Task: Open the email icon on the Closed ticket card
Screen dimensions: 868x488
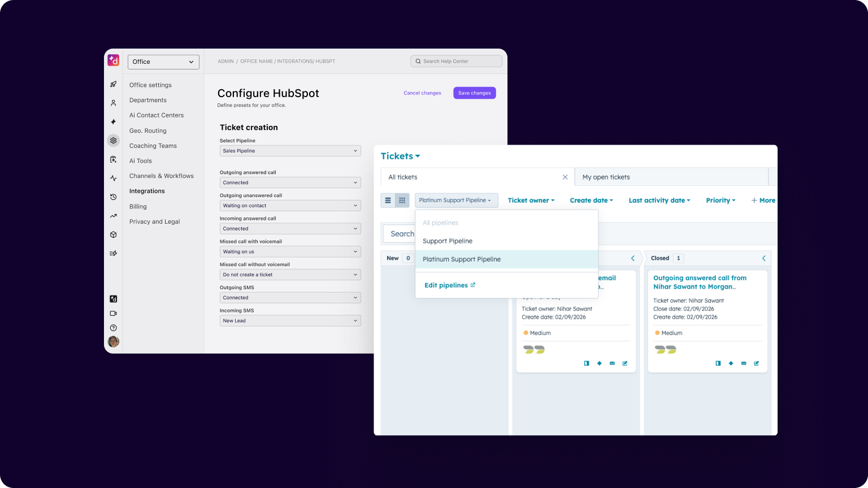Action: pos(744,363)
